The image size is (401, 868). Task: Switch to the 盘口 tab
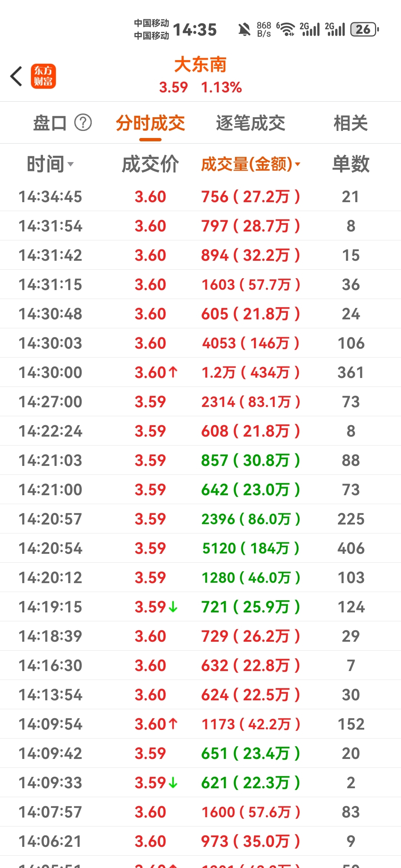tap(50, 123)
